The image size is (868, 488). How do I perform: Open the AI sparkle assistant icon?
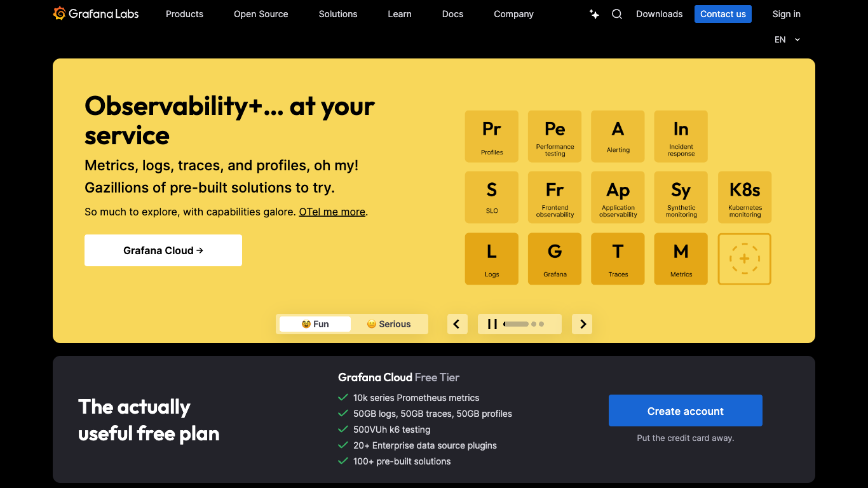[594, 14]
